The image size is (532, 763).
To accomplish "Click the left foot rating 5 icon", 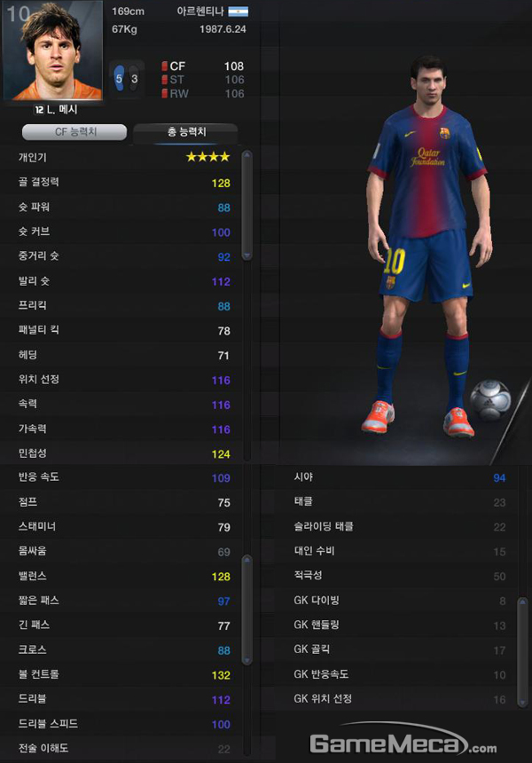I will tap(119, 78).
